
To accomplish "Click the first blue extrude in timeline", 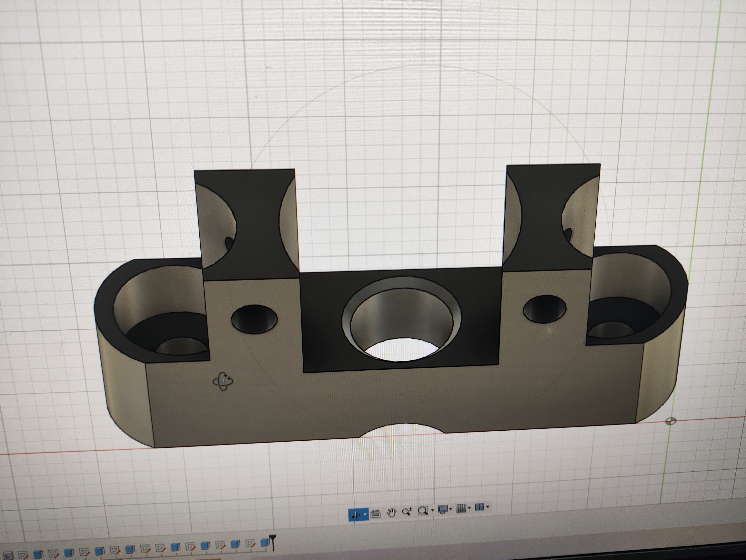I will pos(37,555).
